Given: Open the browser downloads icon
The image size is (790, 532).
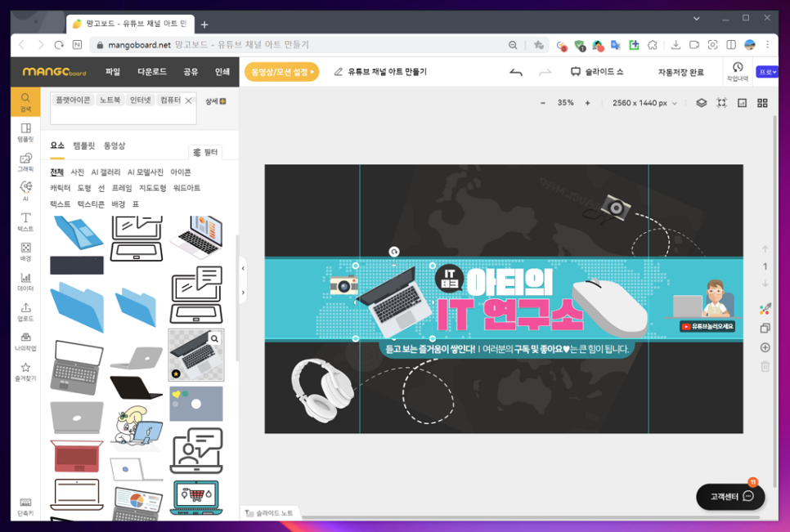Looking at the screenshot, I should [676, 45].
